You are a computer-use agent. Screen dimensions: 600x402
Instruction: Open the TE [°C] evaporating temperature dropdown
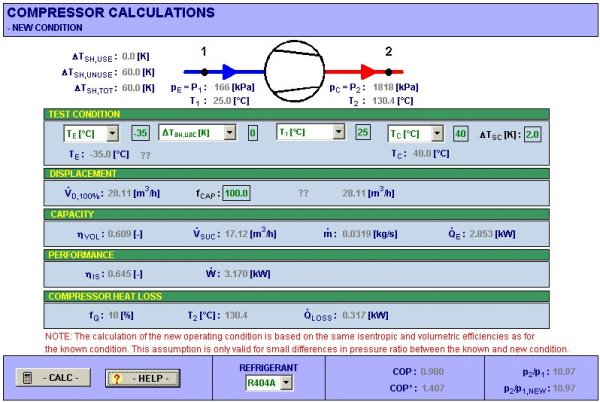coord(90,133)
